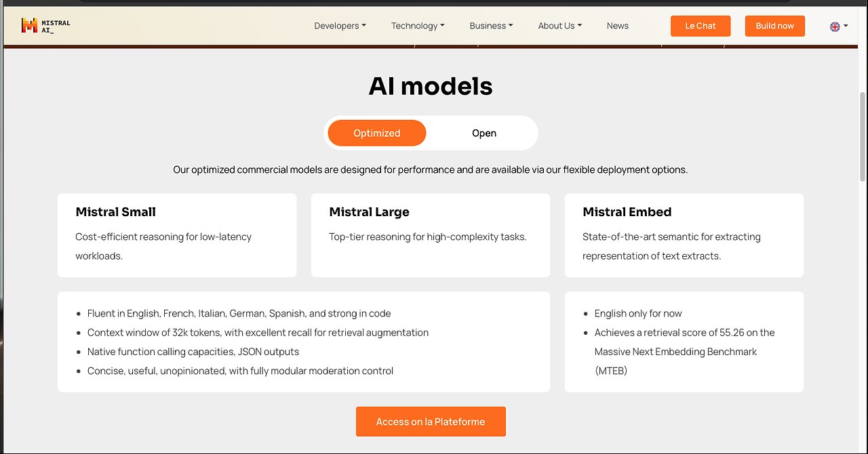Select the Mistral Embed card
Image resolution: width=868 pixels, height=454 pixels.
[684, 235]
